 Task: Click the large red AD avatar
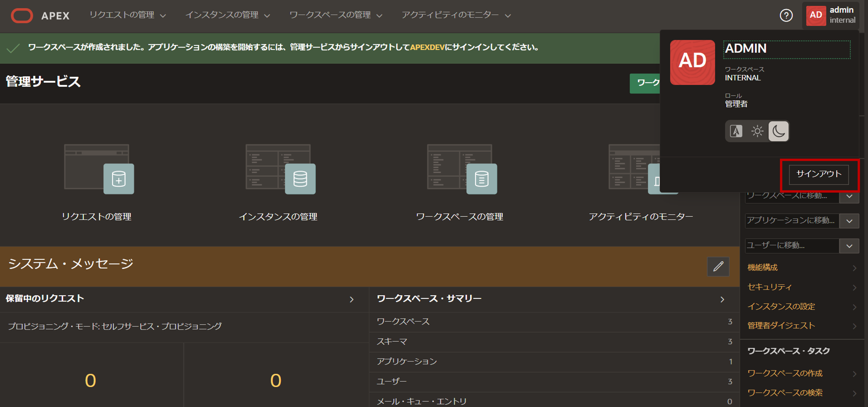tap(692, 62)
